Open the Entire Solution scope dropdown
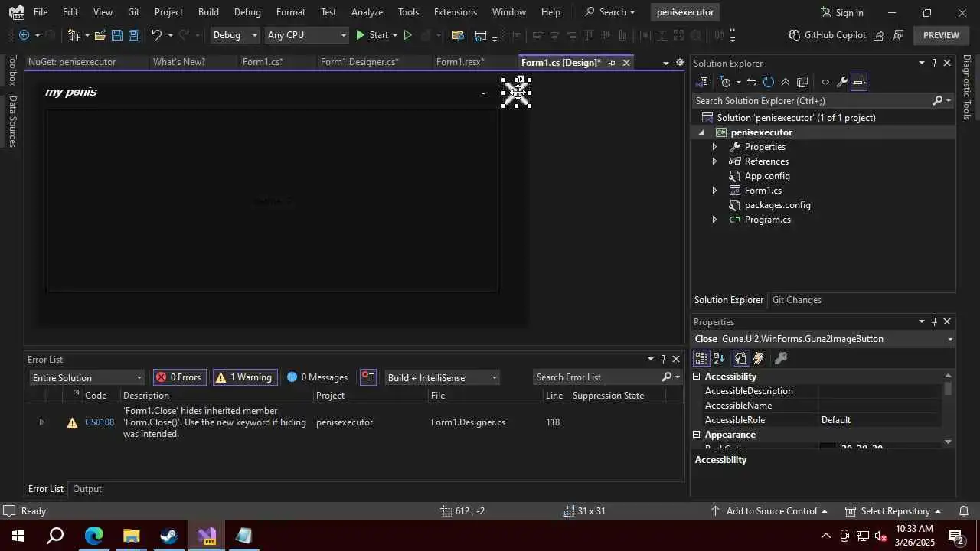 pyautogui.click(x=87, y=377)
